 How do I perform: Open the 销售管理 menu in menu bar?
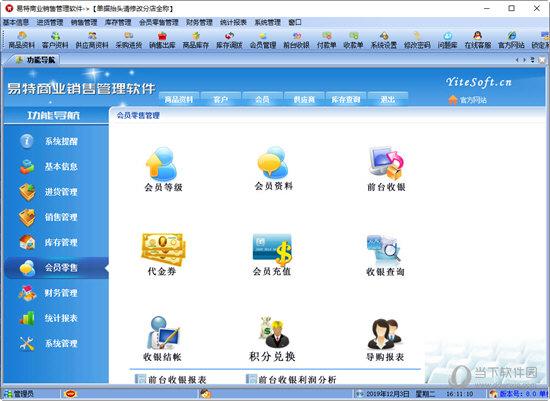pos(84,22)
